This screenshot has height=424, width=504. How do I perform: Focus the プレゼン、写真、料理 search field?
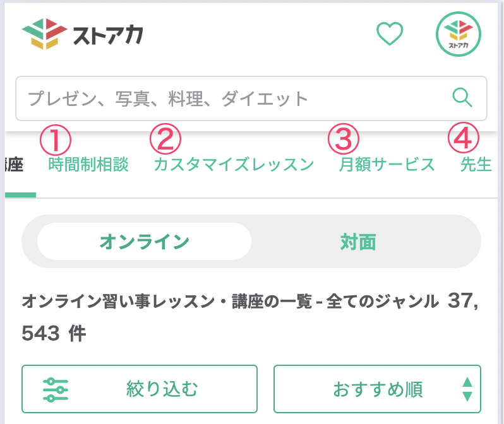(251, 98)
